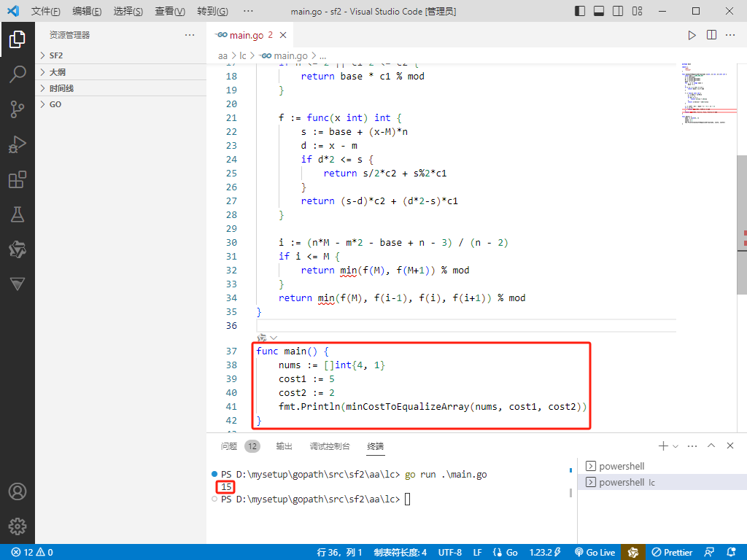Select the 终端 terminal tab
This screenshot has height=560, width=747.
[x=376, y=446]
